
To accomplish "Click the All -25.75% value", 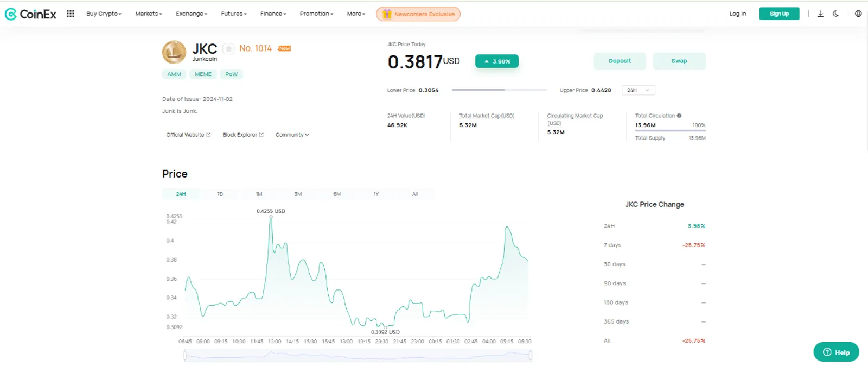I will tap(694, 341).
